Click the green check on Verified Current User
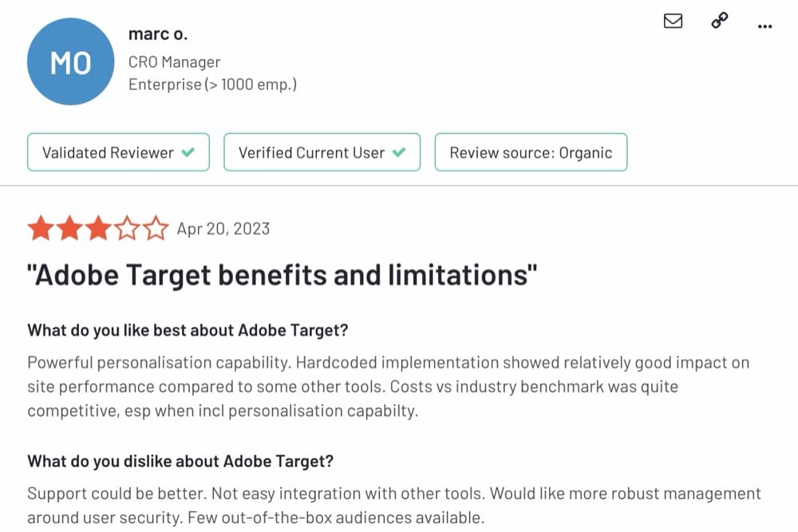The height and width of the screenshot is (532, 798). point(399,152)
